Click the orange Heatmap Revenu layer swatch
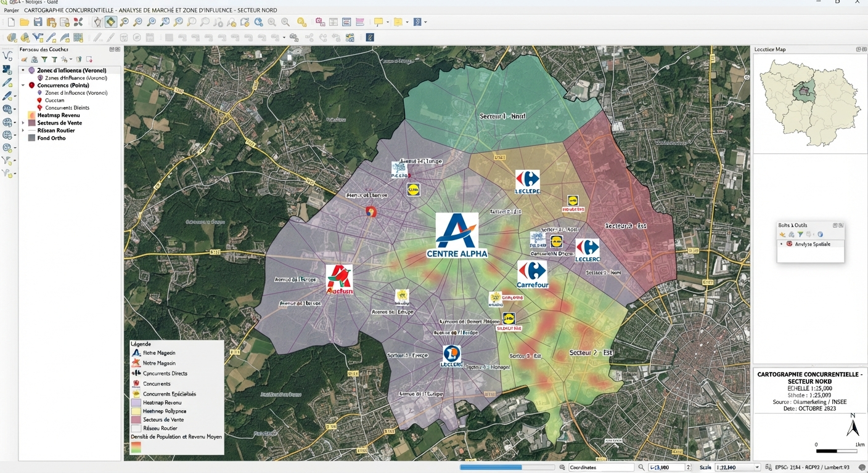Screen dimensions: 868x473 click(x=31, y=115)
